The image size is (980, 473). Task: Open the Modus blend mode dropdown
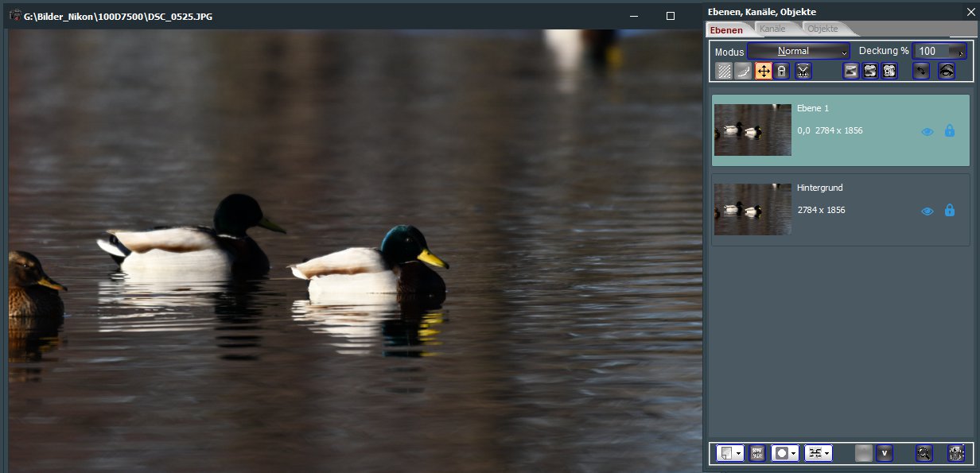799,51
